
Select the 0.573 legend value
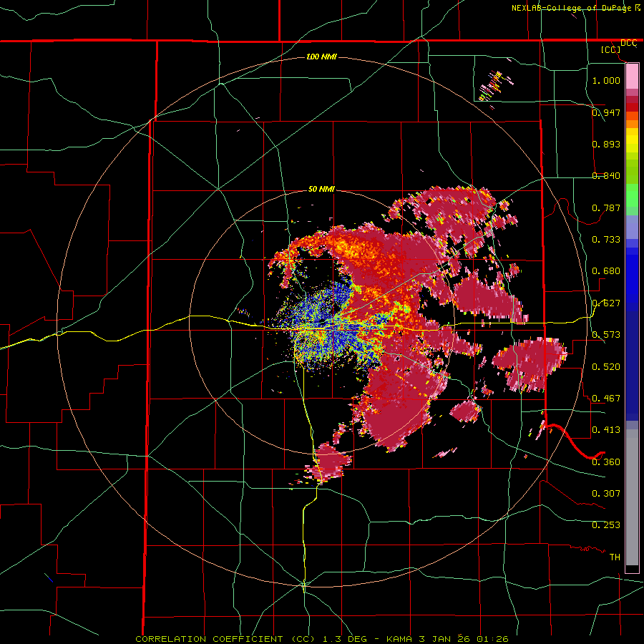(606, 334)
